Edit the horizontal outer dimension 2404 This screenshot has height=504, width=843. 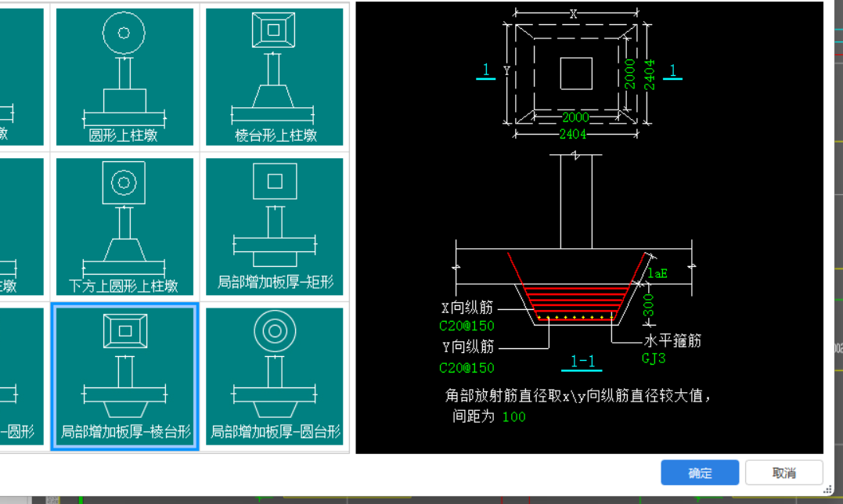(x=573, y=135)
